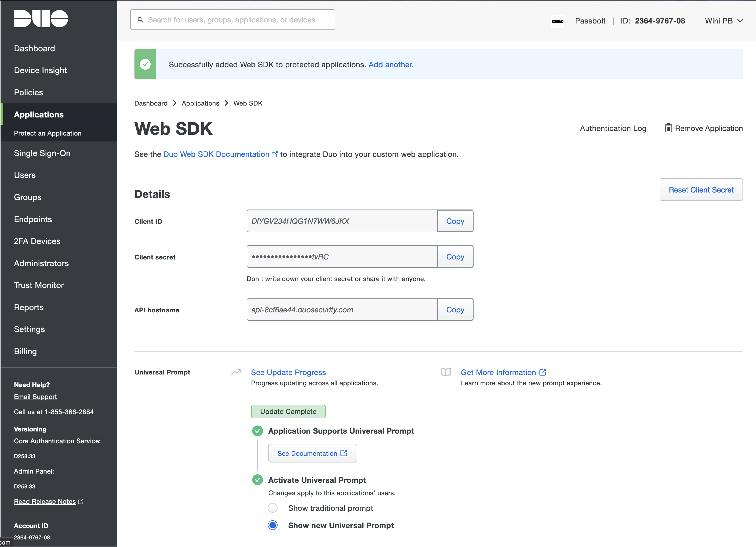Click breadcrumb chevron after Applications
The image size is (756, 547).
pos(226,103)
